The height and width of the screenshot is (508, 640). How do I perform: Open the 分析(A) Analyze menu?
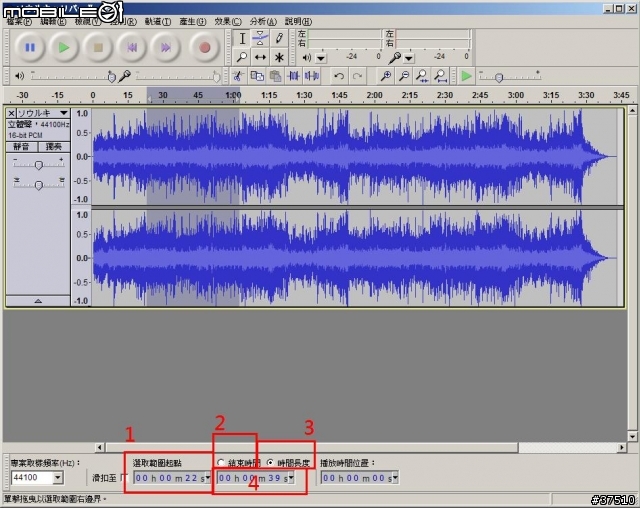click(263, 22)
